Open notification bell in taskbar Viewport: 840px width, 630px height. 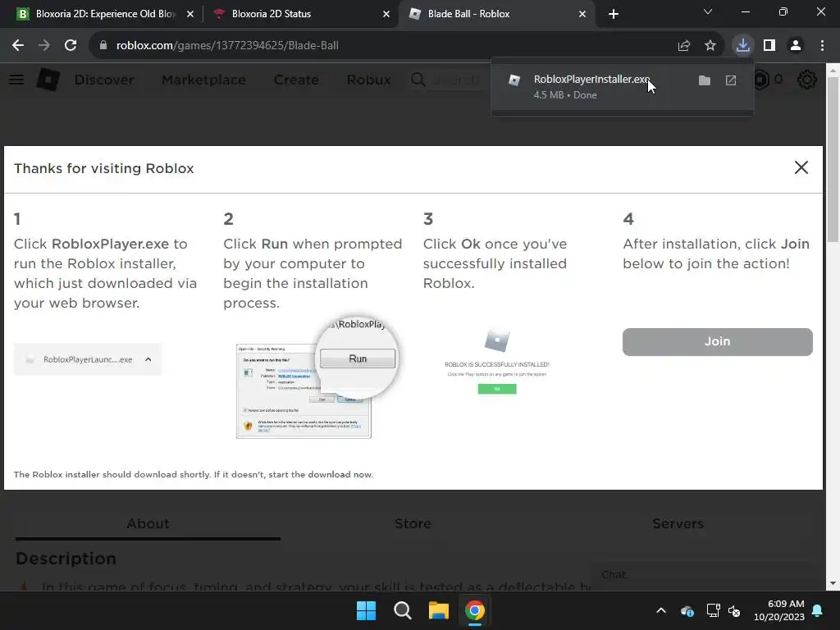point(818,610)
